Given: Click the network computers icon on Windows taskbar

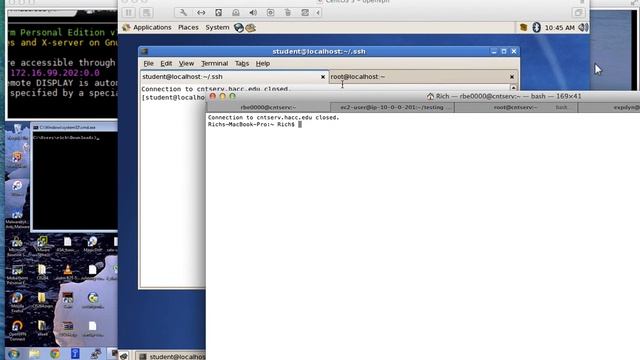Looking at the screenshot, I should tap(96, 354).
